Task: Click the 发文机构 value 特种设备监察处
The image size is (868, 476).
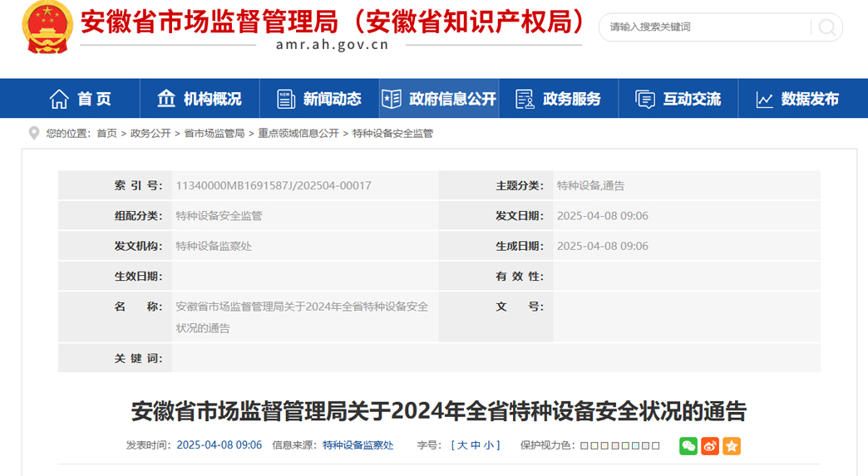Action: point(214,246)
